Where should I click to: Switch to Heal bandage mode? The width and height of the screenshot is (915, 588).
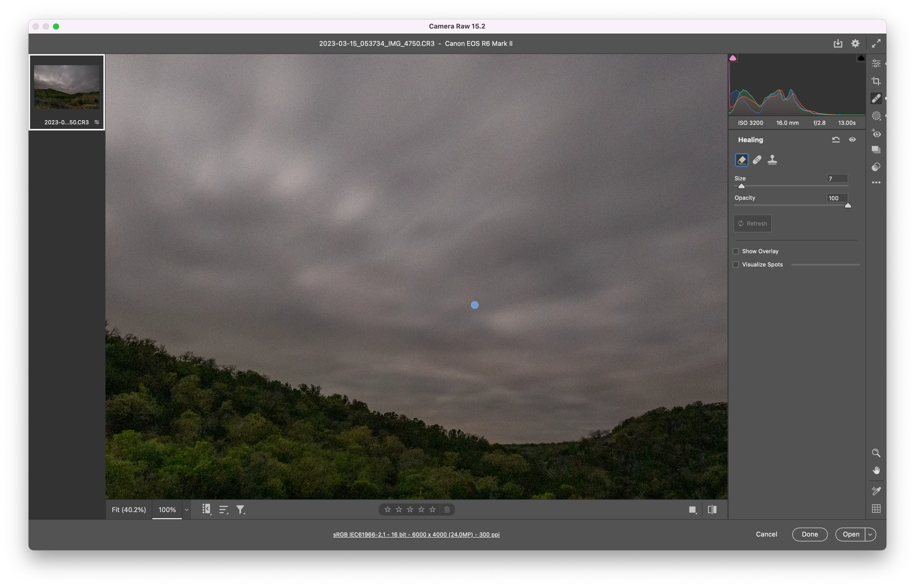[757, 159]
